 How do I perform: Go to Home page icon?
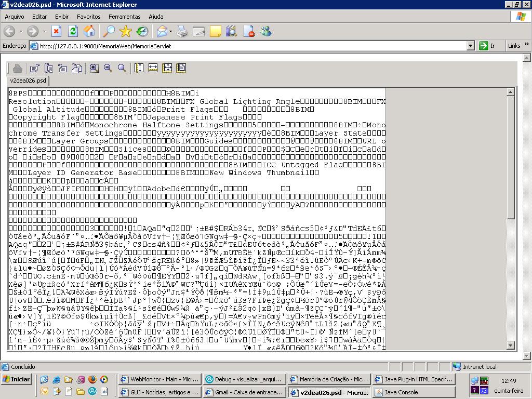coord(89,32)
